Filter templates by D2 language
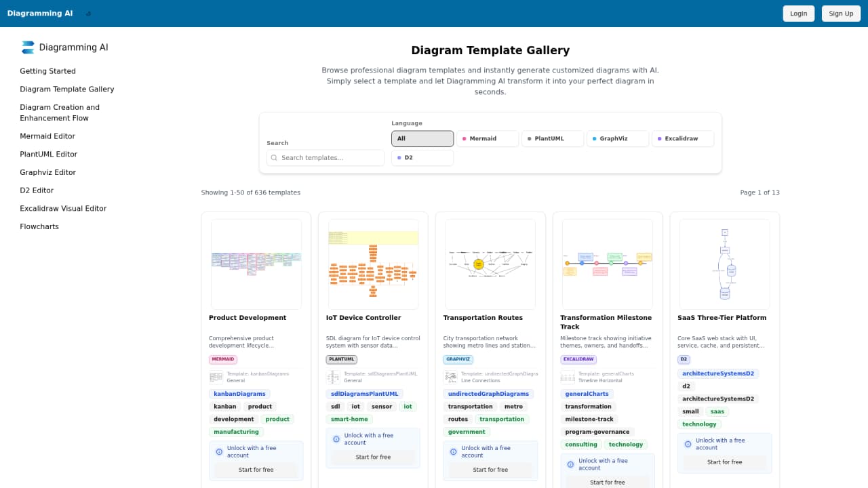 (422, 158)
